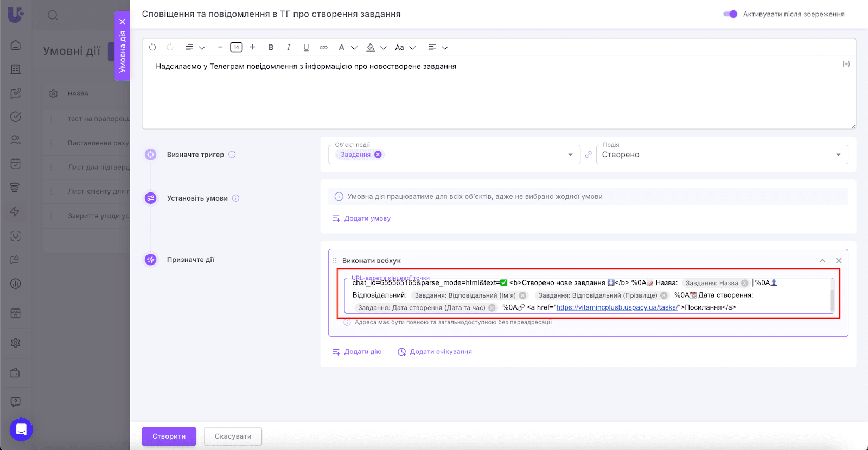868x450 pixels.
Task: Open the text case "Aa" dropdown
Action: 405,47
